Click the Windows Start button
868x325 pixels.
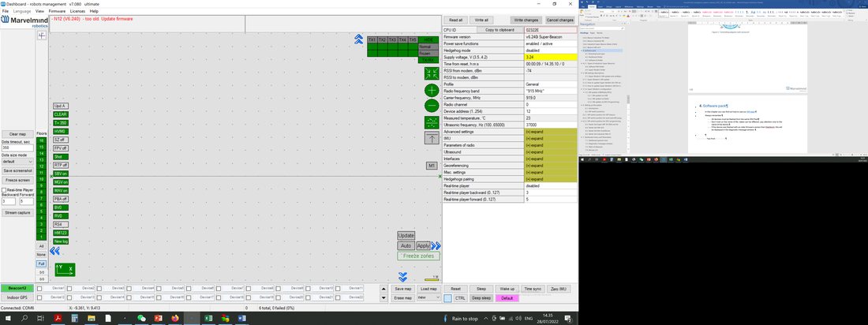8,319
